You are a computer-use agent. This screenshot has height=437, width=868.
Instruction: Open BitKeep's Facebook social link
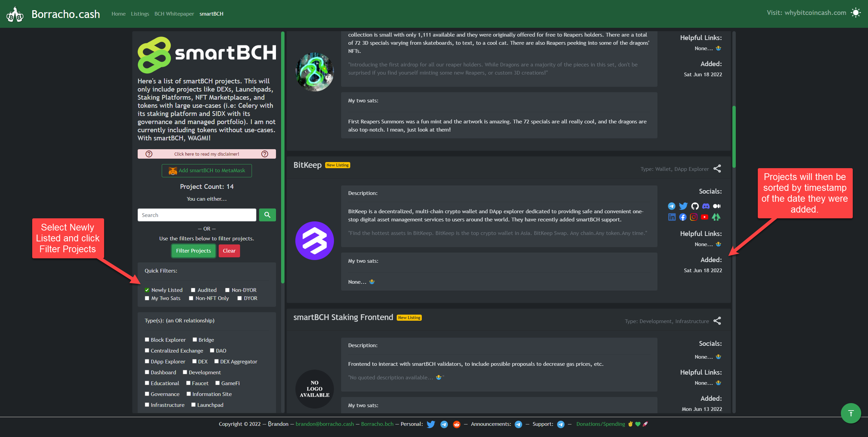click(683, 217)
